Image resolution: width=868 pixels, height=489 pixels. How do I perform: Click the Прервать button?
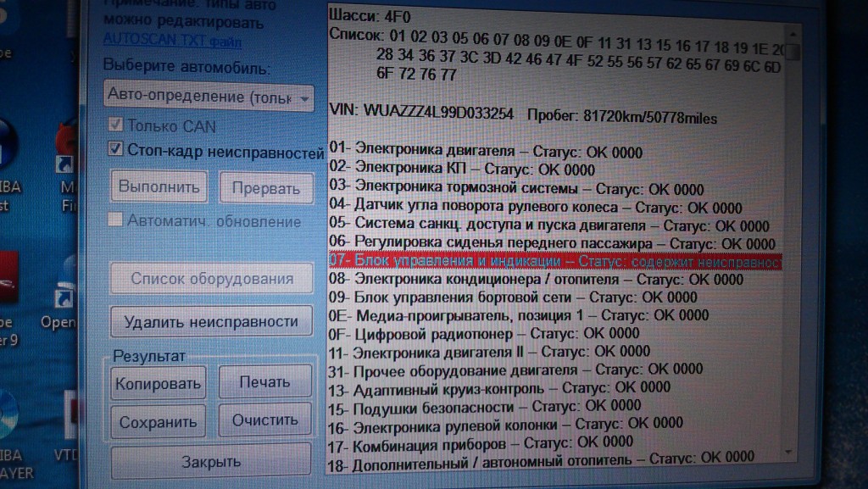[x=266, y=188]
